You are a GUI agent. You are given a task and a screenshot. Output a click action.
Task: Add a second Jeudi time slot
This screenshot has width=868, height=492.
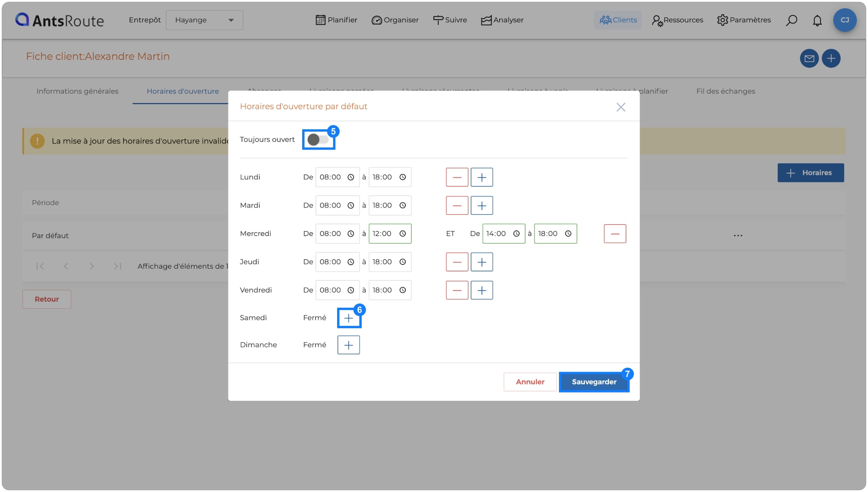pos(482,262)
